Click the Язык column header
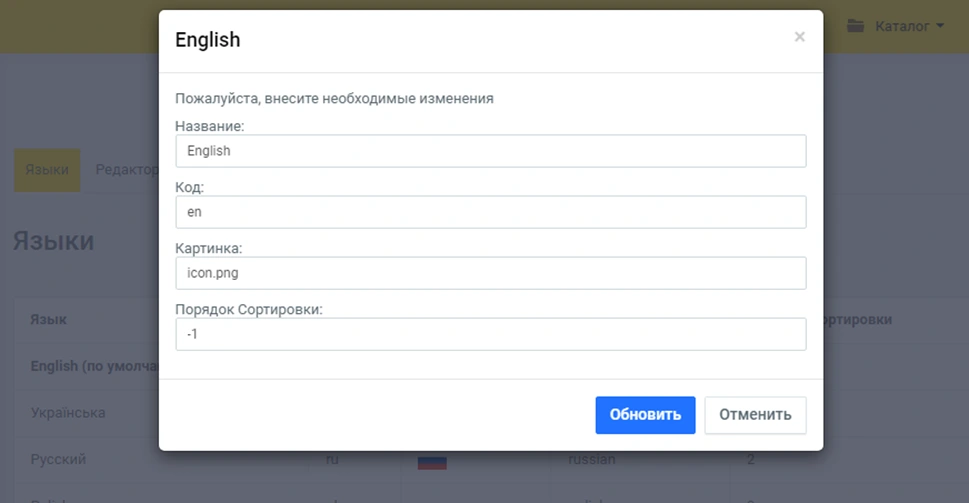Screen dimensions: 969x503 49,319
